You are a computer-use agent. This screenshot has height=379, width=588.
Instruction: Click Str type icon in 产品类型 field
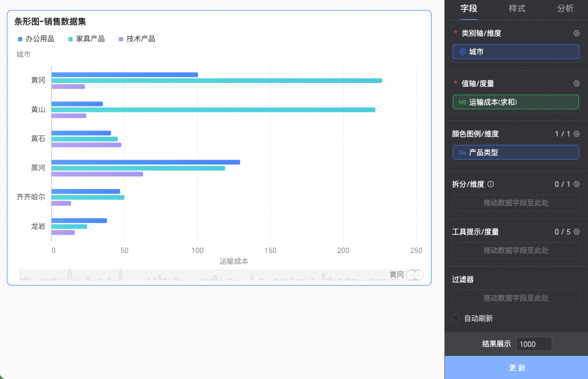pos(463,153)
